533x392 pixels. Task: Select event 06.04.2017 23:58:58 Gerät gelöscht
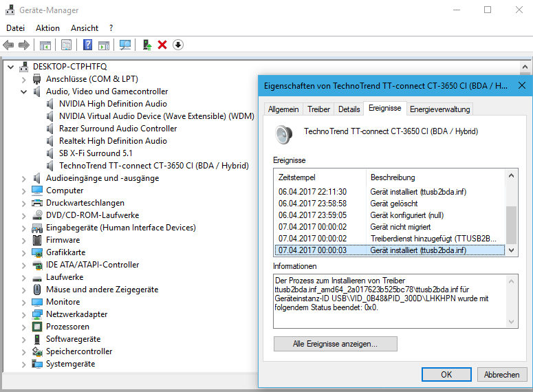click(389, 204)
